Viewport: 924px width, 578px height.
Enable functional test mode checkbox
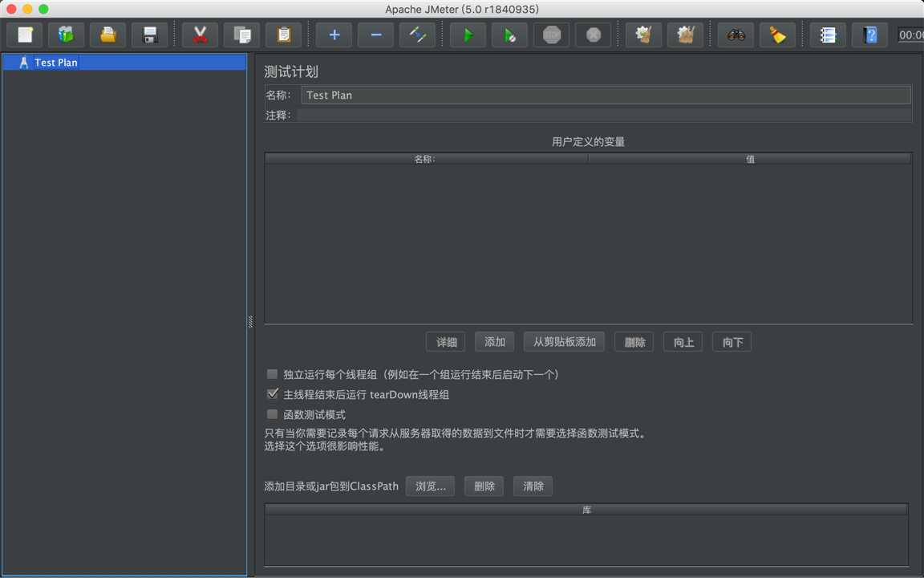click(272, 414)
